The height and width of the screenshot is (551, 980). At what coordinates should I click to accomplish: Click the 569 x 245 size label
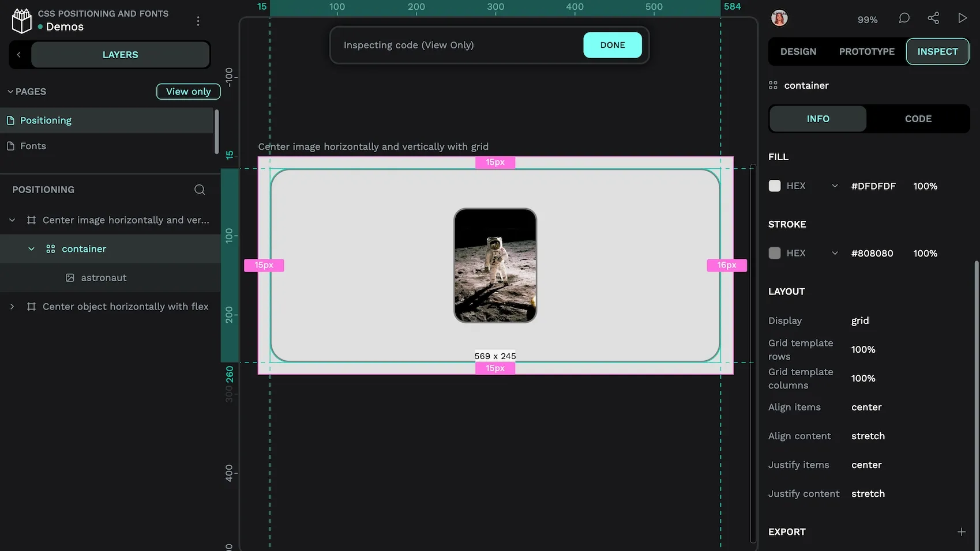point(495,356)
